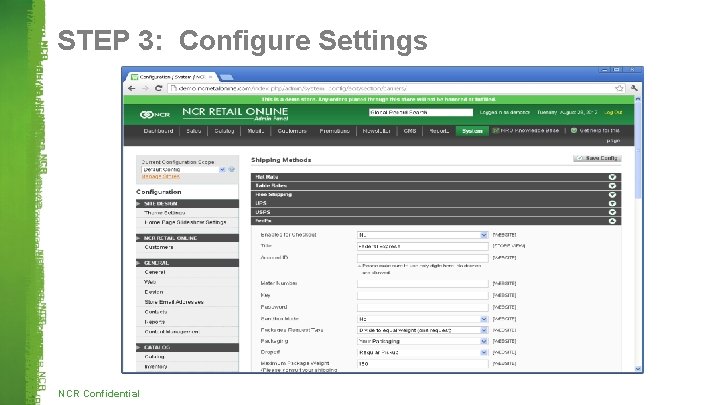Go back in the browser
Screen dimensions: 720x405
[x=132, y=88]
